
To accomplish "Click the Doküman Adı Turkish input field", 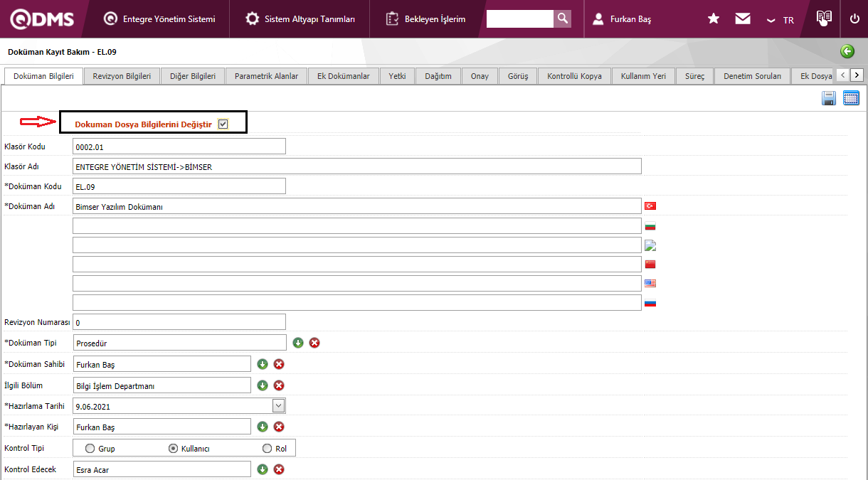I will [356, 206].
